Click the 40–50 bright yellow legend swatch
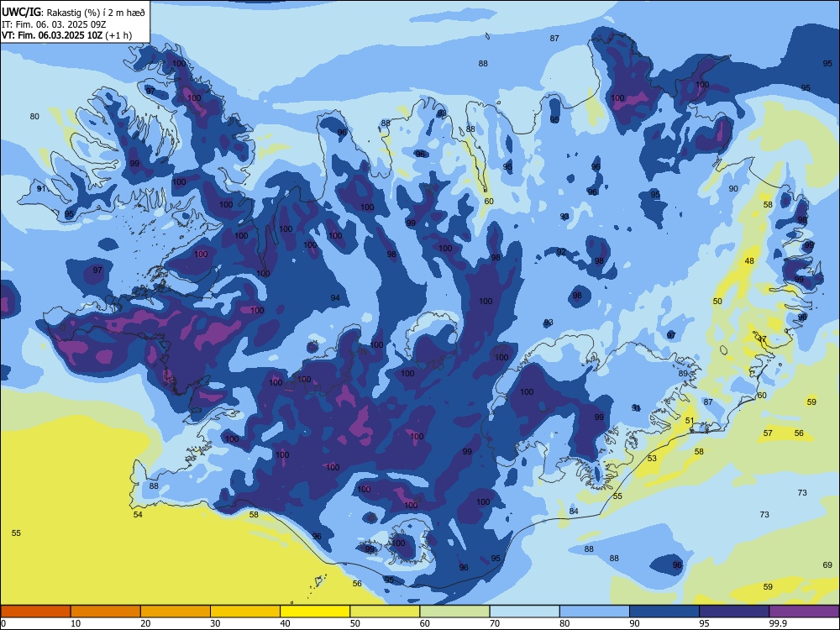840x630 pixels. (315, 612)
